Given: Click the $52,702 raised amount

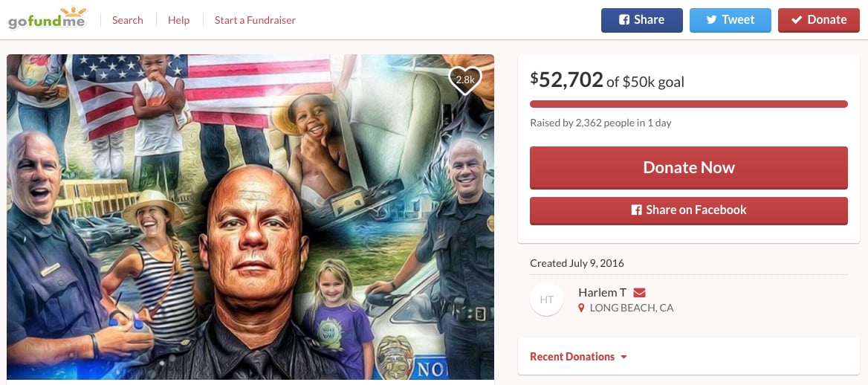Looking at the screenshot, I should tap(566, 80).
